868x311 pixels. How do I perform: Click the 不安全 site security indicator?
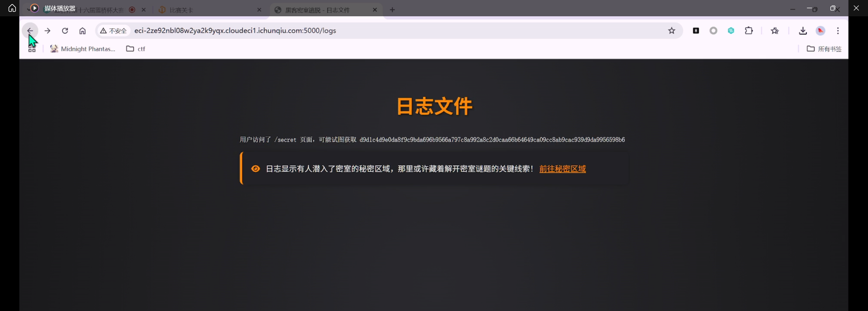coord(114,31)
